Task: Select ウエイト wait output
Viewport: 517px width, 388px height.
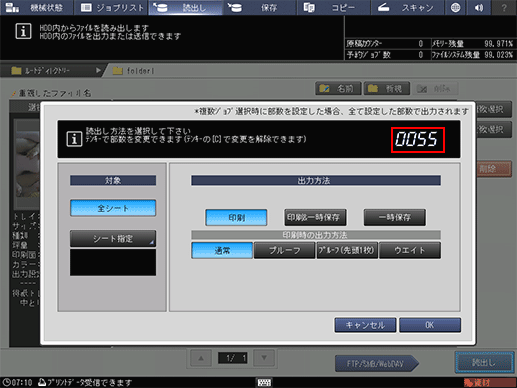Action: coord(410,250)
